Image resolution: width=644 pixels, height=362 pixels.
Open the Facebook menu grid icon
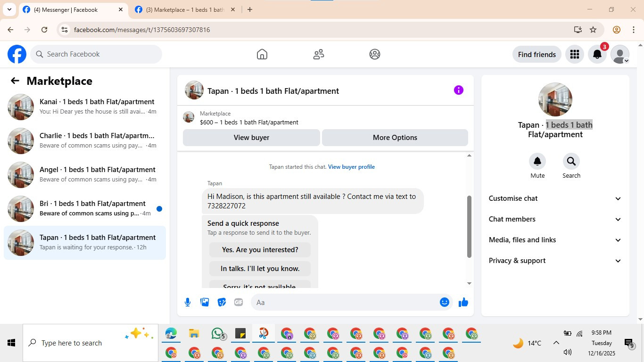pyautogui.click(x=574, y=54)
